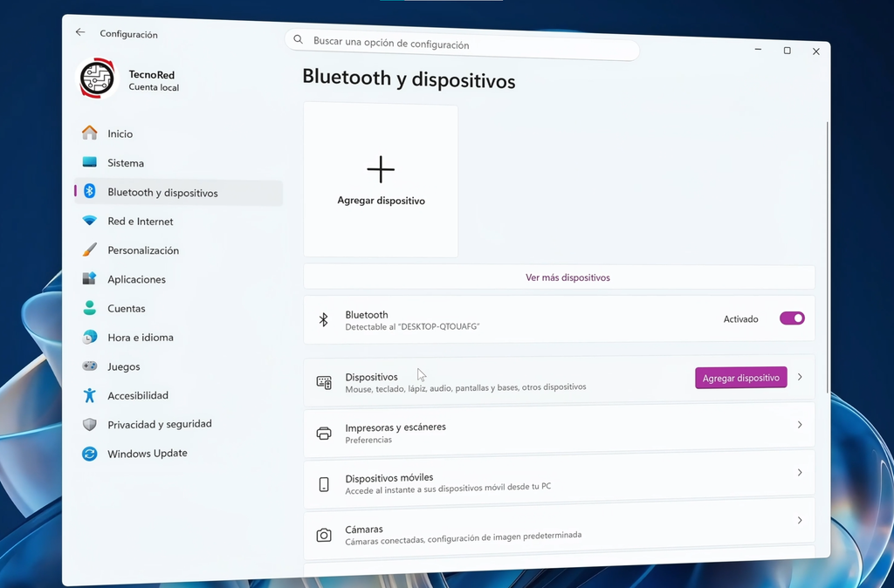
Task: Maximize the Configuración window
Action: [787, 50]
